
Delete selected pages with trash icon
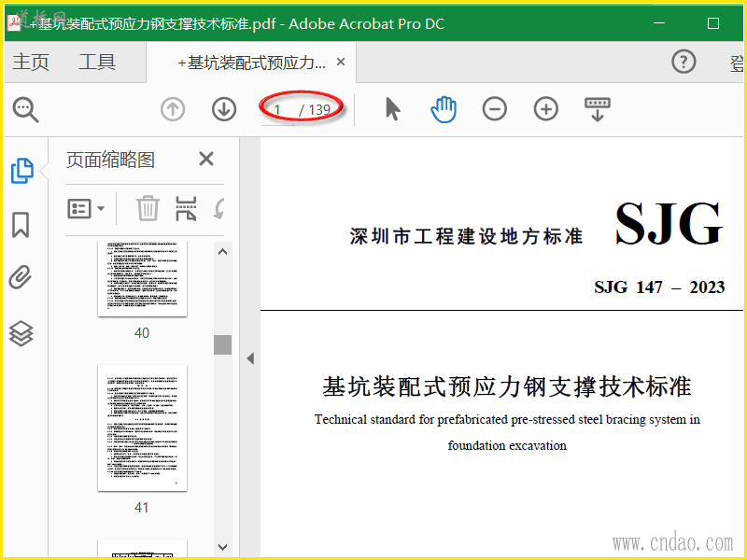tap(148, 208)
